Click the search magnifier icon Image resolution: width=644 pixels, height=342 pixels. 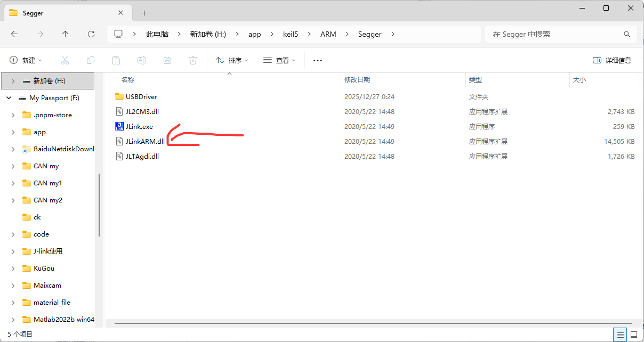627,34
